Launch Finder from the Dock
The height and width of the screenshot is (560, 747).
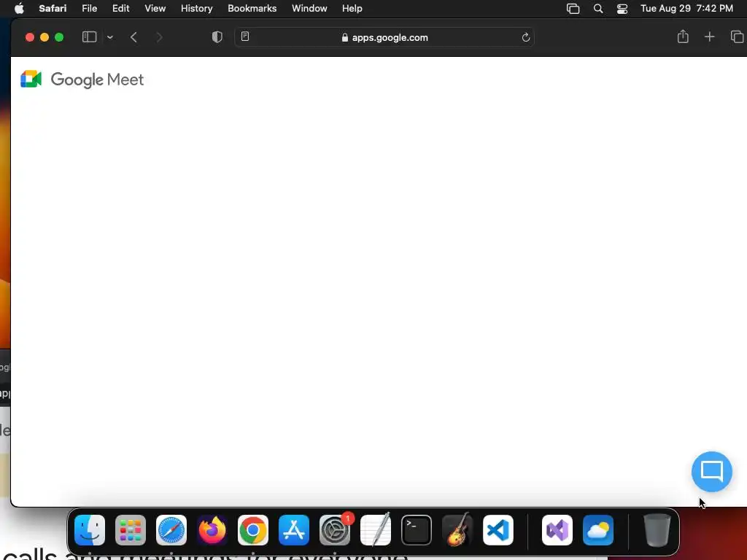coord(90,530)
